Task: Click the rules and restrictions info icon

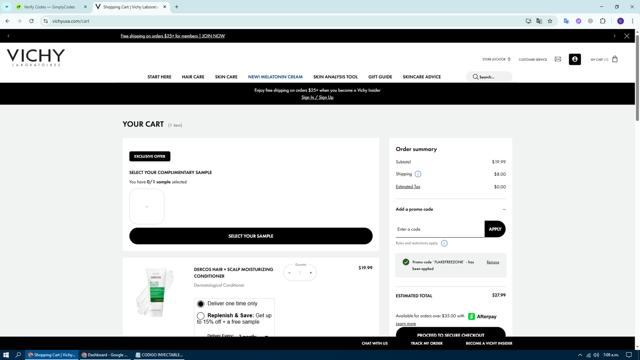Action: [x=444, y=243]
